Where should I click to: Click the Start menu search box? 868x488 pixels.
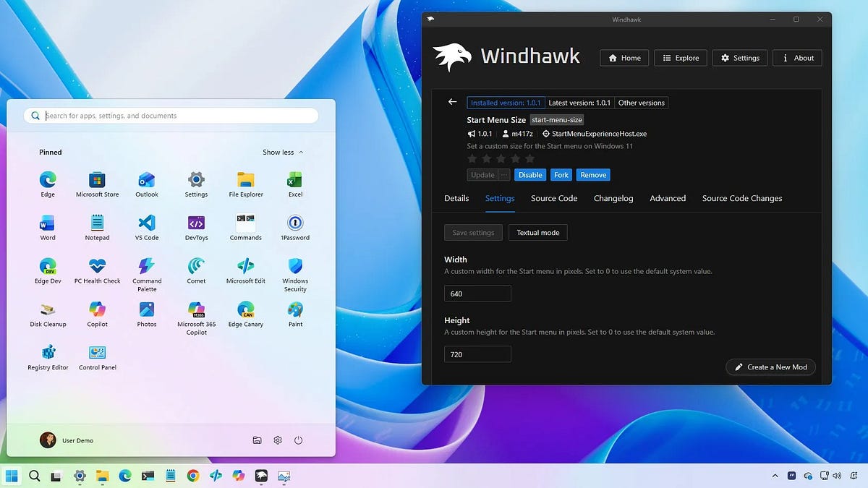pyautogui.click(x=171, y=116)
